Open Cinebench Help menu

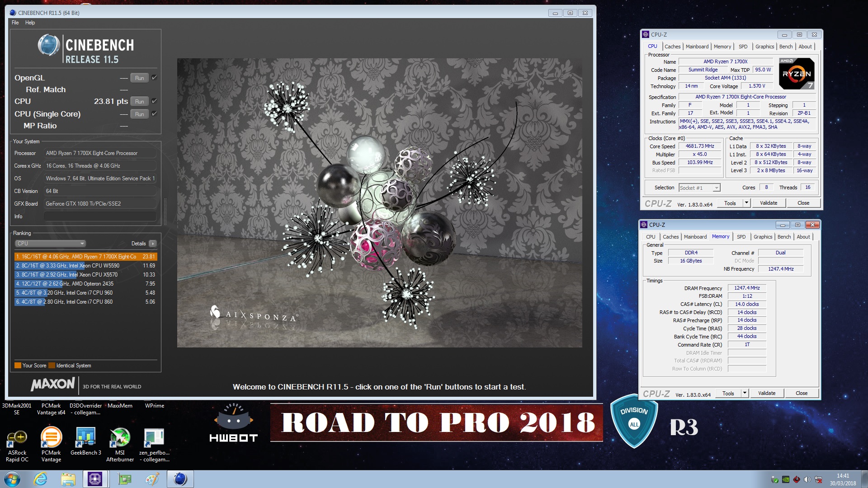click(x=30, y=23)
